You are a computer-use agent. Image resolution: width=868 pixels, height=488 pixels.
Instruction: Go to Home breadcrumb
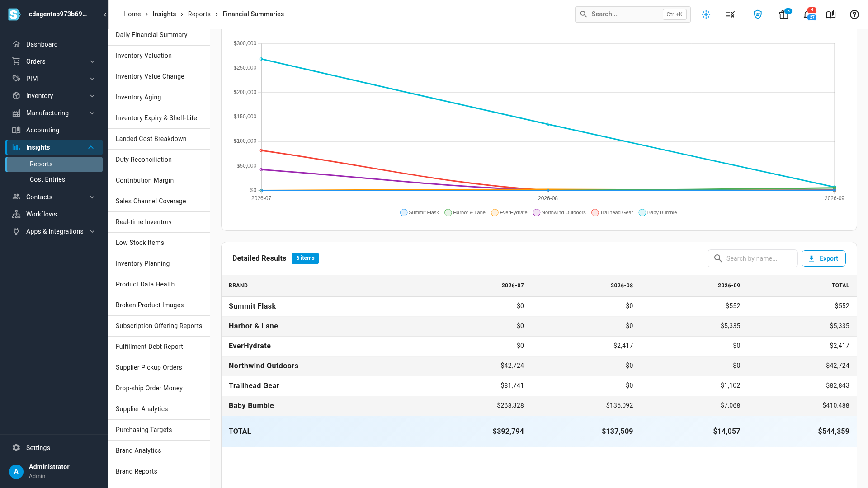pyautogui.click(x=132, y=14)
